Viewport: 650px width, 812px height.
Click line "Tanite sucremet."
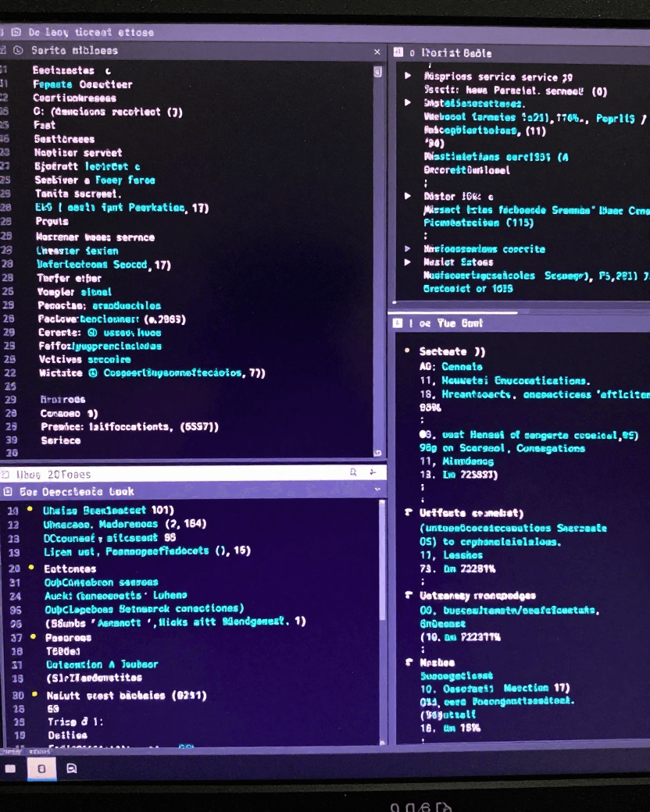point(78,194)
